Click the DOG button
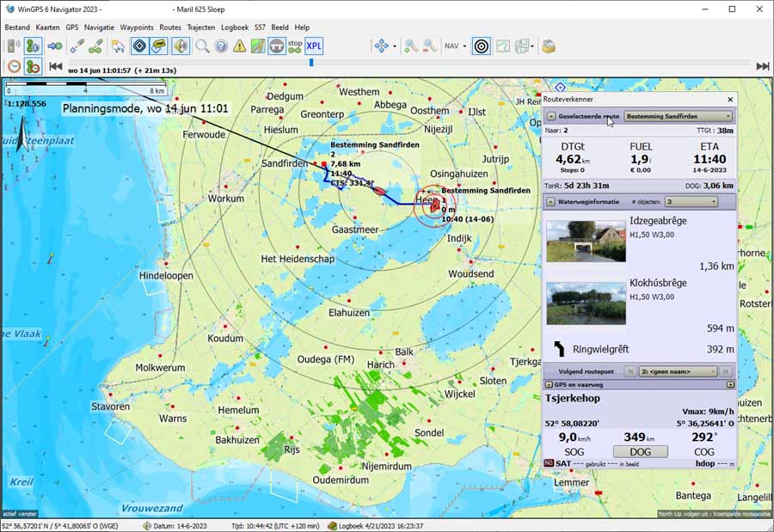774x532 pixels. pyautogui.click(x=640, y=452)
